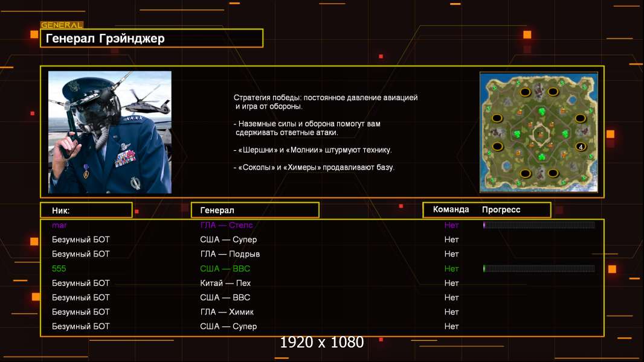Screen dimensions: 644x362
Task: Click start position marker 4 on the minimap
Action: (x=581, y=147)
